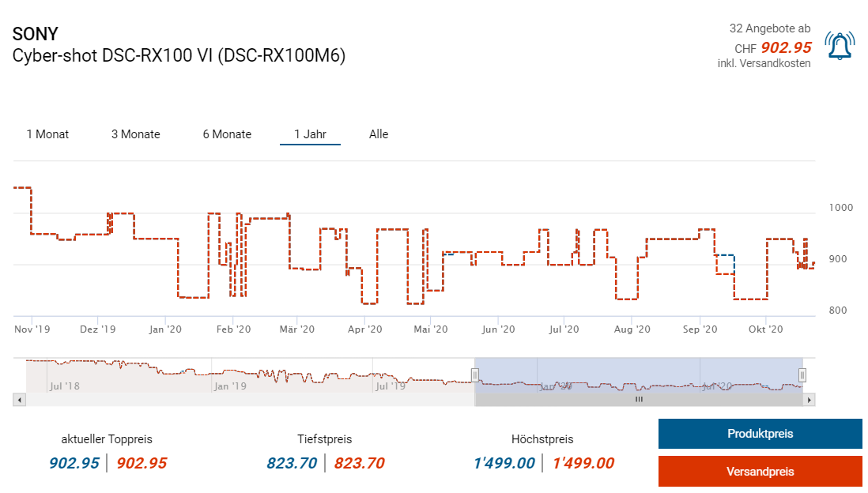Show Alle price history data

[379, 134]
